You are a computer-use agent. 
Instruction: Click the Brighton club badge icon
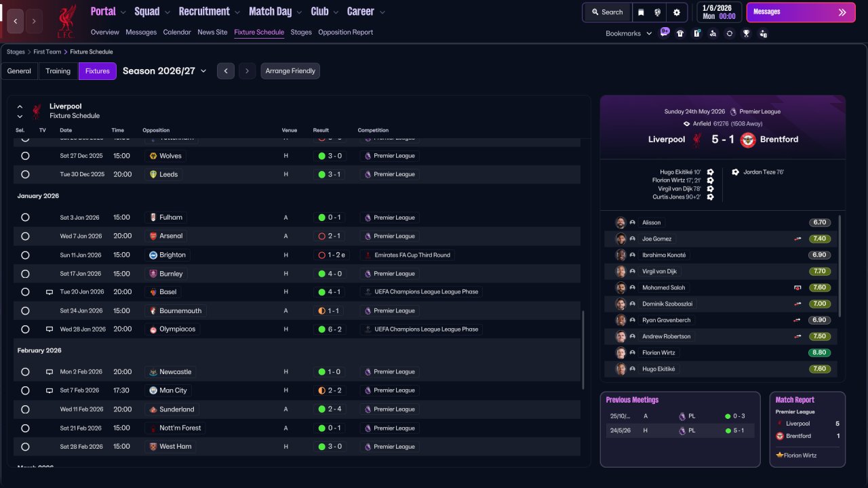pos(153,255)
